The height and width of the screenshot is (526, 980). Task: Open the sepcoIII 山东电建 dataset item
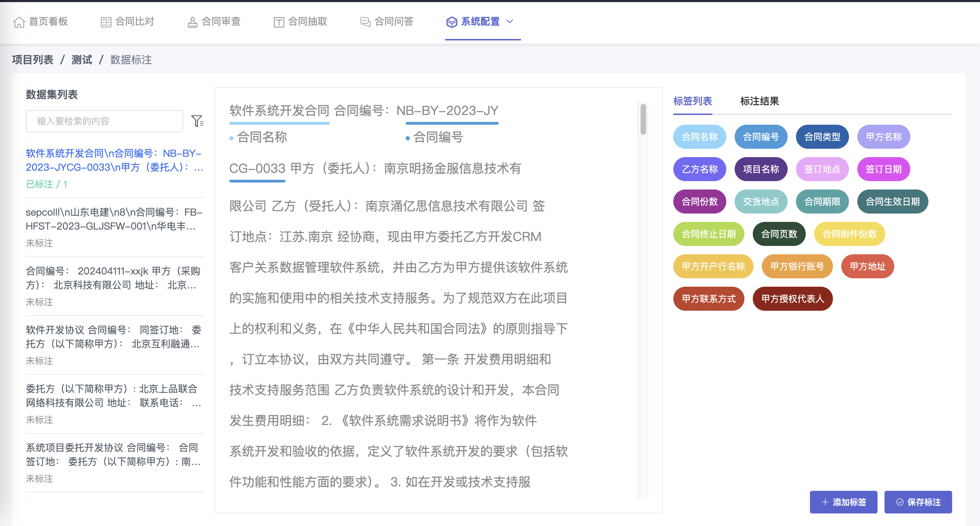pyautogui.click(x=114, y=219)
